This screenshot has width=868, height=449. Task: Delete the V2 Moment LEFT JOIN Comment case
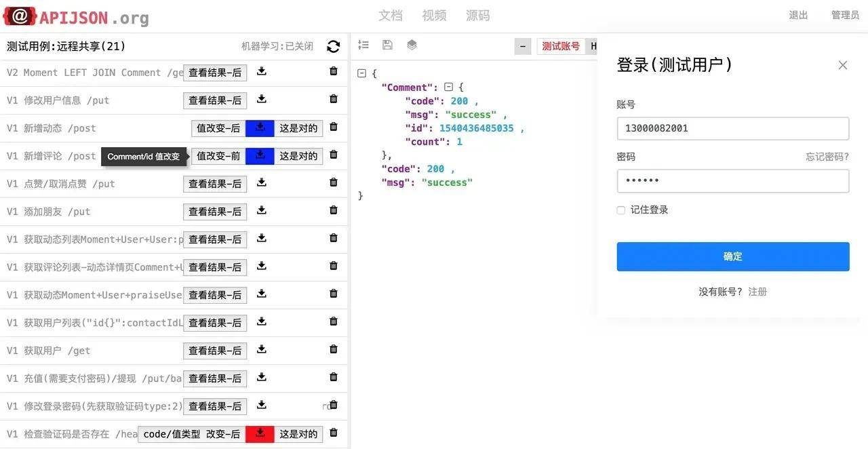click(x=333, y=71)
